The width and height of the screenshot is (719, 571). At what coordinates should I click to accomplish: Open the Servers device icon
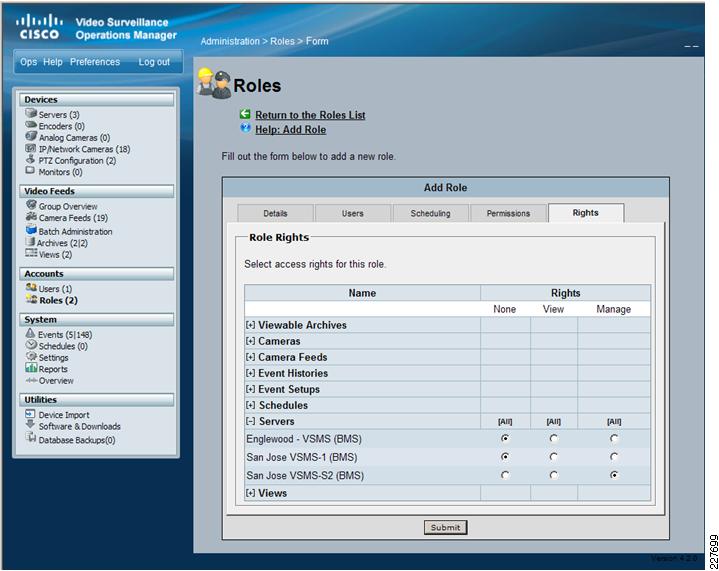tap(31, 113)
